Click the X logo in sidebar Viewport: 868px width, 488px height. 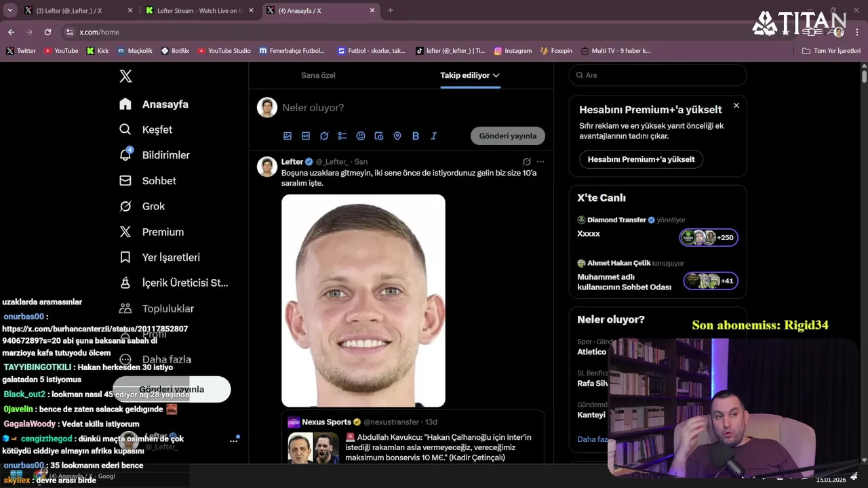point(125,76)
